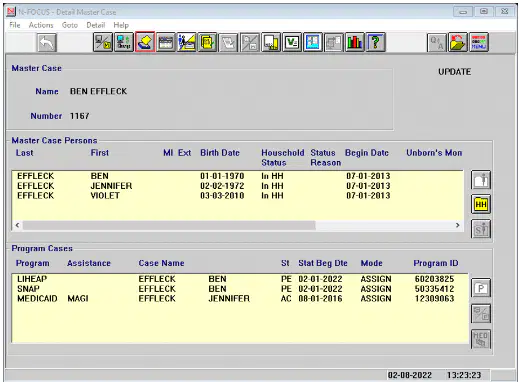Select the LIHEAP program case row
The height and width of the screenshot is (382, 519).
point(239,279)
